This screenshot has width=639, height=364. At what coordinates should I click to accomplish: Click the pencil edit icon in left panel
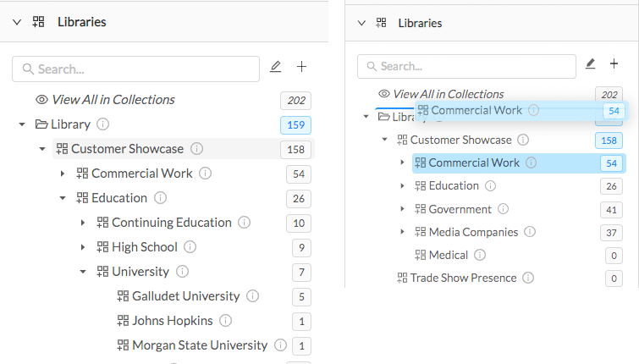point(275,67)
